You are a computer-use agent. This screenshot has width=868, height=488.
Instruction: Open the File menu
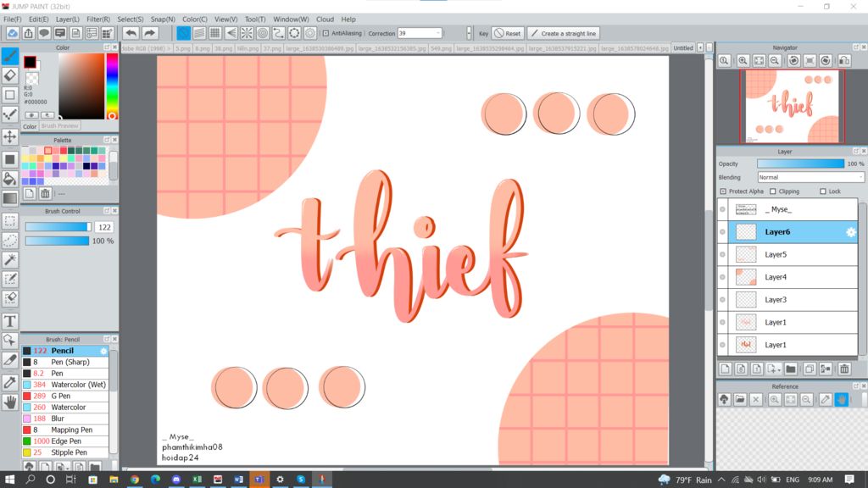coord(12,19)
